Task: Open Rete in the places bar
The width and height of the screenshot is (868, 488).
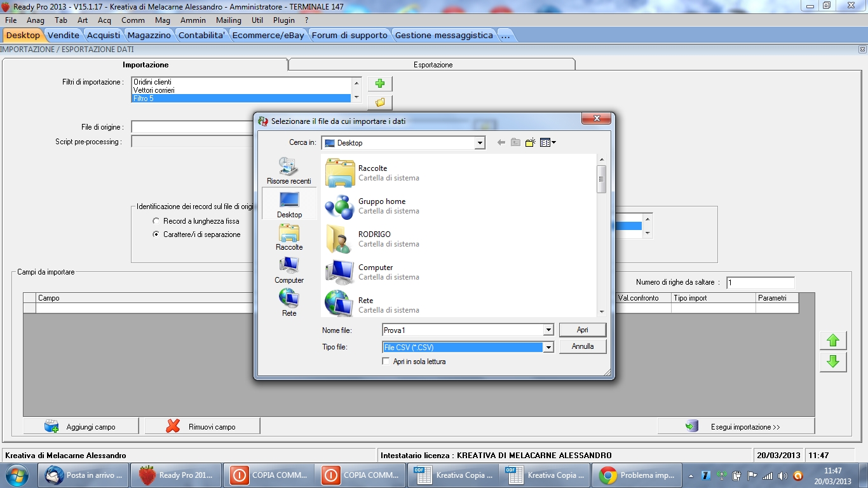Action: pos(289,303)
